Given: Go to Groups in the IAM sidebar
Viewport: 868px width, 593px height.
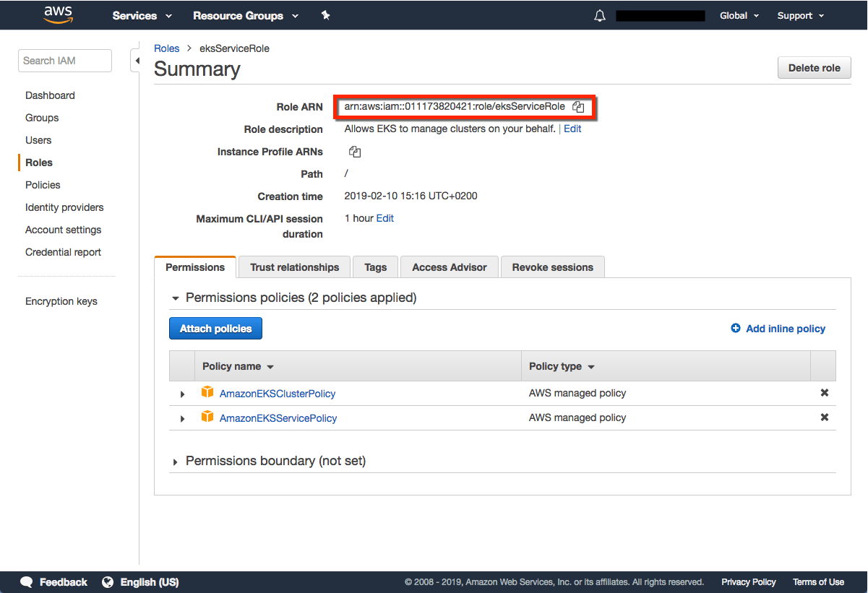Looking at the screenshot, I should pos(42,118).
